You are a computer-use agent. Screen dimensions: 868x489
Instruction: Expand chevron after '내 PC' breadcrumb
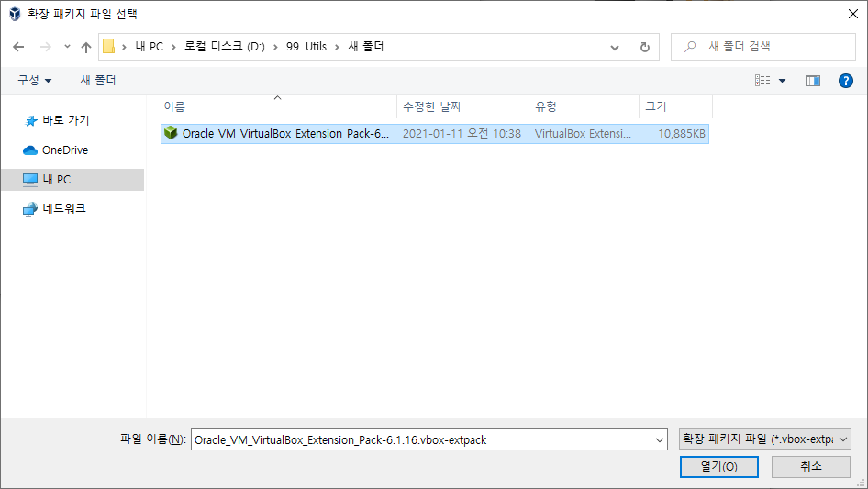pyautogui.click(x=173, y=47)
